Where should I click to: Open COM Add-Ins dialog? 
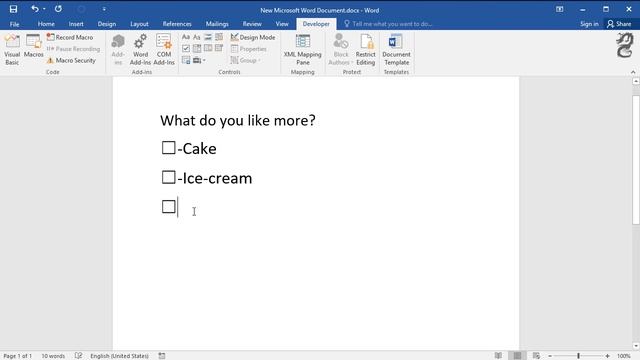point(164,49)
